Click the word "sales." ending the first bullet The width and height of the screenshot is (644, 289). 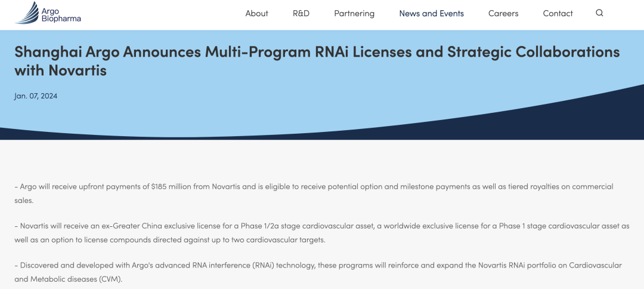point(24,201)
